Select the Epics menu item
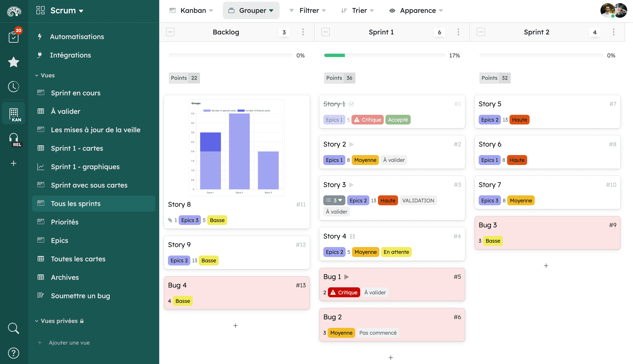The height and width of the screenshot is (364, 633). click(x=59, y=240)
